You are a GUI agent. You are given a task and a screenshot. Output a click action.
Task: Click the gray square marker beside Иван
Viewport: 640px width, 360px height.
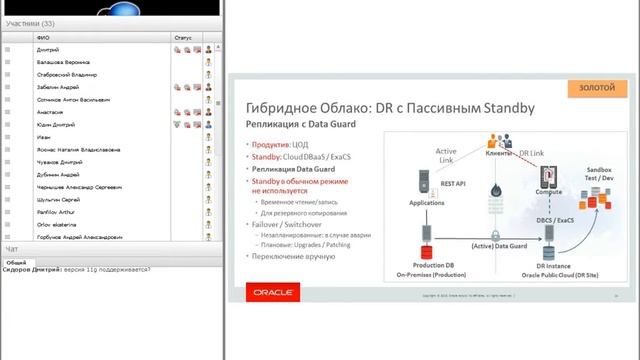coord(7,137)
